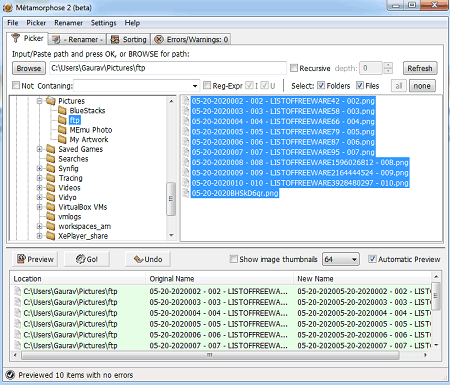Image resolution: width=450 pixels, height=385 pixels.
Task: Open the Not Containing filter dropdown
Action: [195, 86]
